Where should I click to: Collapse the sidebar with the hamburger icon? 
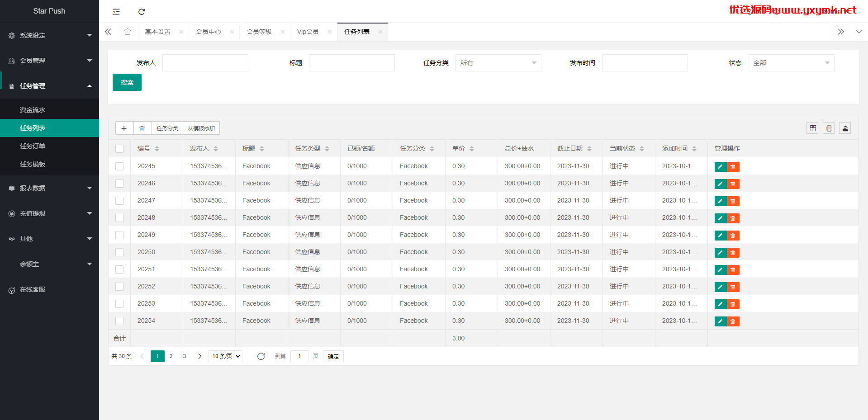click(116, 12)
